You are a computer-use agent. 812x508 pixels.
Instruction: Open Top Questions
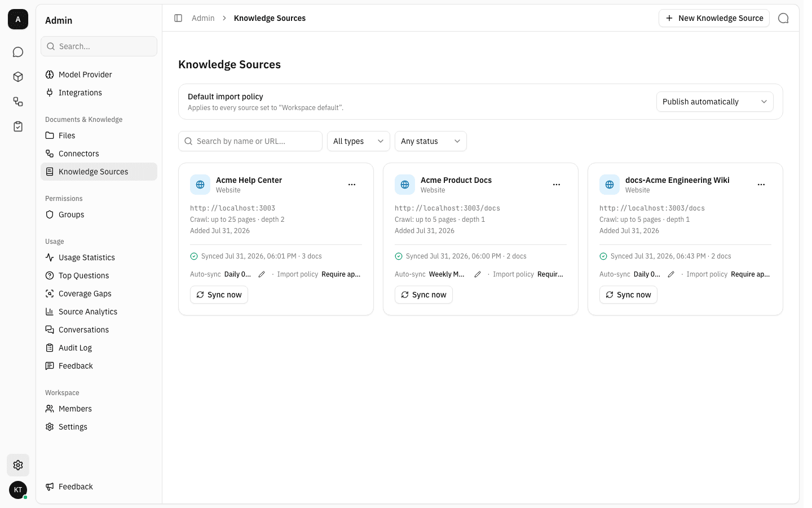click(99, 275)
